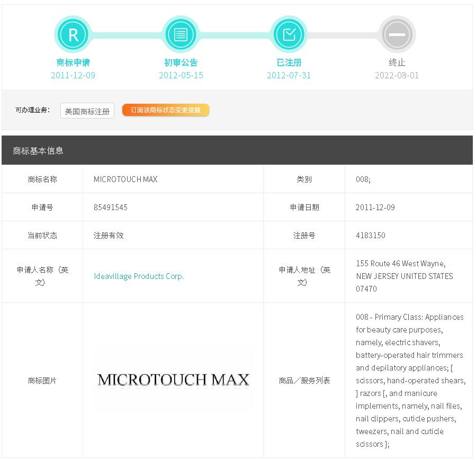Click the termination date 2022-08-01
Image resolution: width=476 pixels, height=460 pixels.
[x=397, y=75]
